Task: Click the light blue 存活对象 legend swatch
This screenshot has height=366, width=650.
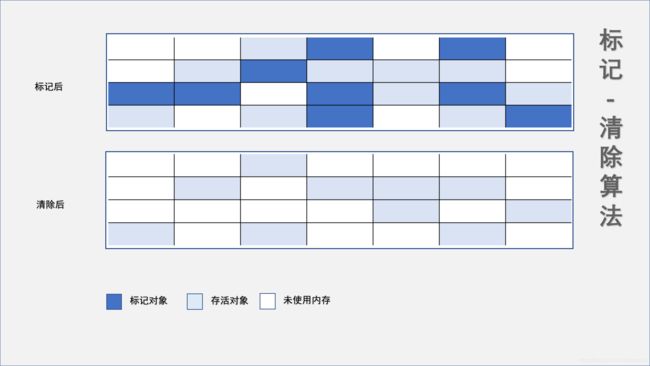Action: pyautogui.click(x=195, y=302)
